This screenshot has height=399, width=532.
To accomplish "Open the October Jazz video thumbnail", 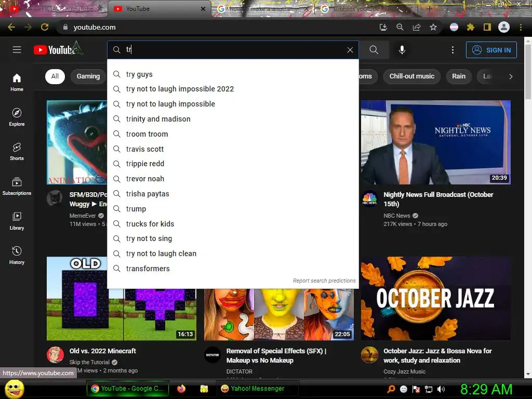I will [436, 298].
